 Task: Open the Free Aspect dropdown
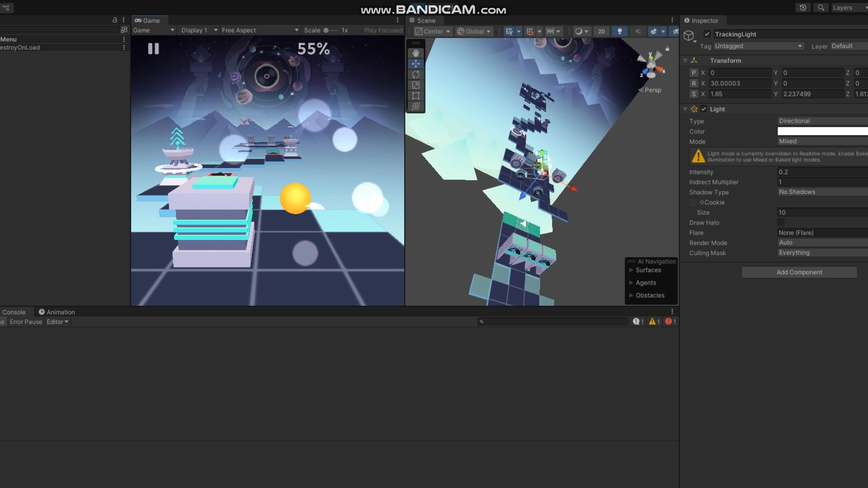pos(260,30)
